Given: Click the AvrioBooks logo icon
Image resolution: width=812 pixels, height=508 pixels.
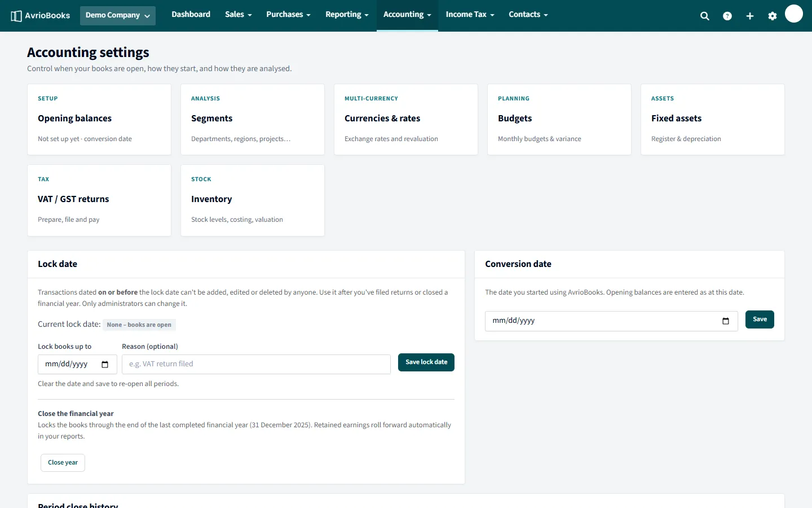Looking at the screenshot, I should 16,16.
